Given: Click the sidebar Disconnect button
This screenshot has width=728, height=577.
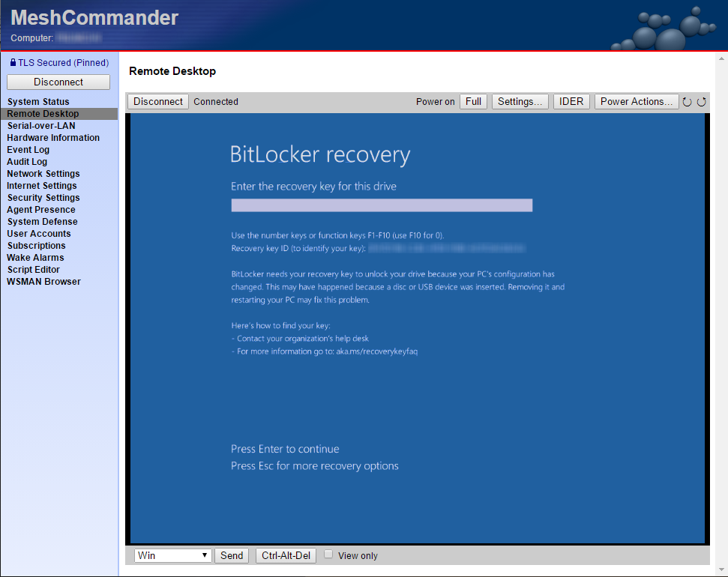Looking at the screenshot, I should coord(58,82).
